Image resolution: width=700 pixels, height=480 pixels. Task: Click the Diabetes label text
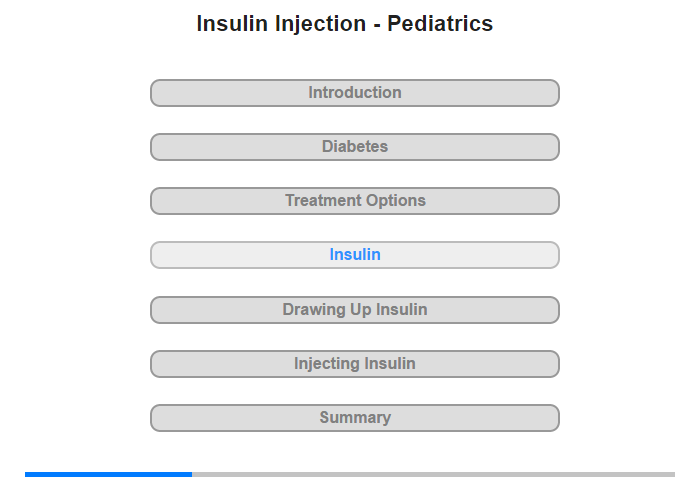click(355, 146)
